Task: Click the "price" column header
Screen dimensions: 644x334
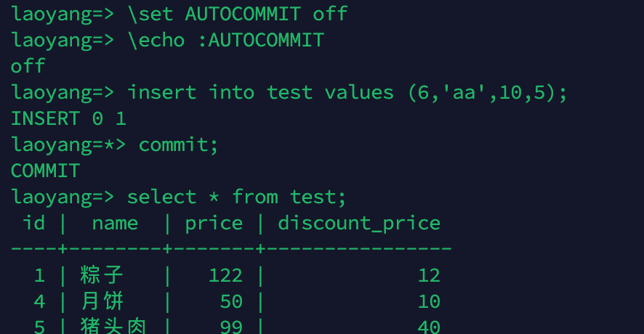Action: 214,223
